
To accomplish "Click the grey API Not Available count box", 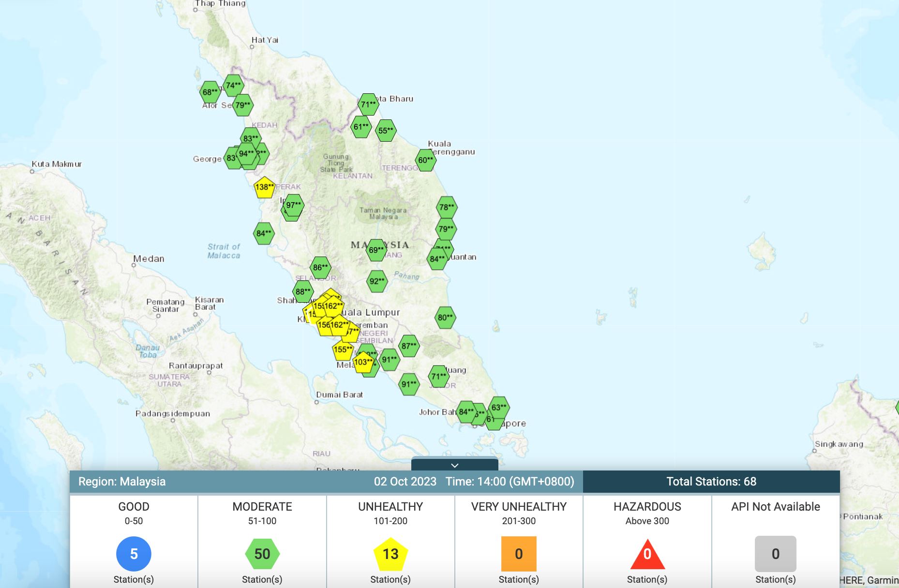I will 775,554.
